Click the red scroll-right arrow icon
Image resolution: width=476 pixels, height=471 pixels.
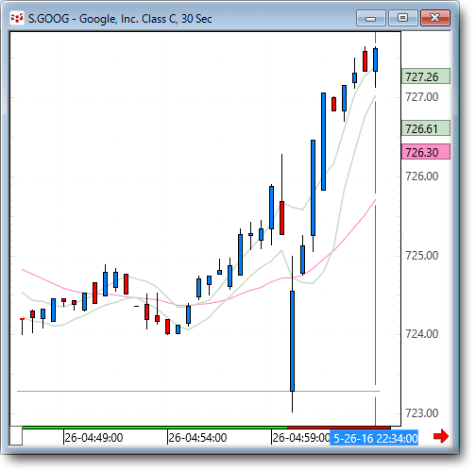coord(441,436)
